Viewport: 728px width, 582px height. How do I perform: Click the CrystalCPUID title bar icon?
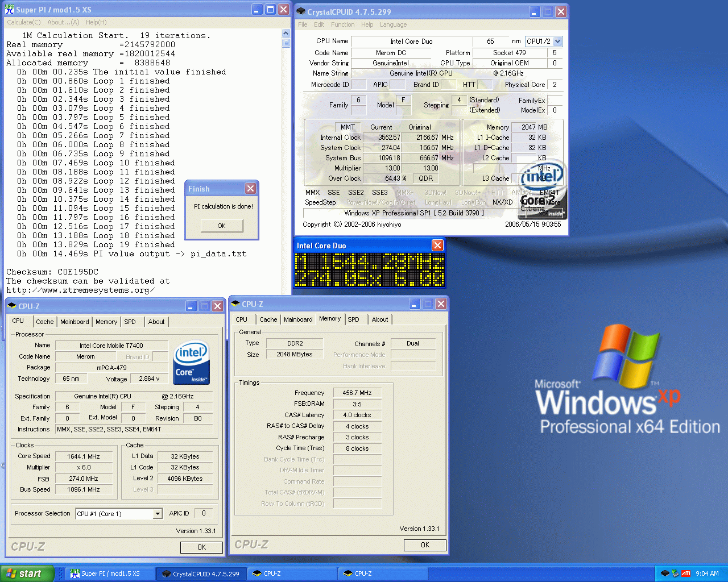coord(301,11)
